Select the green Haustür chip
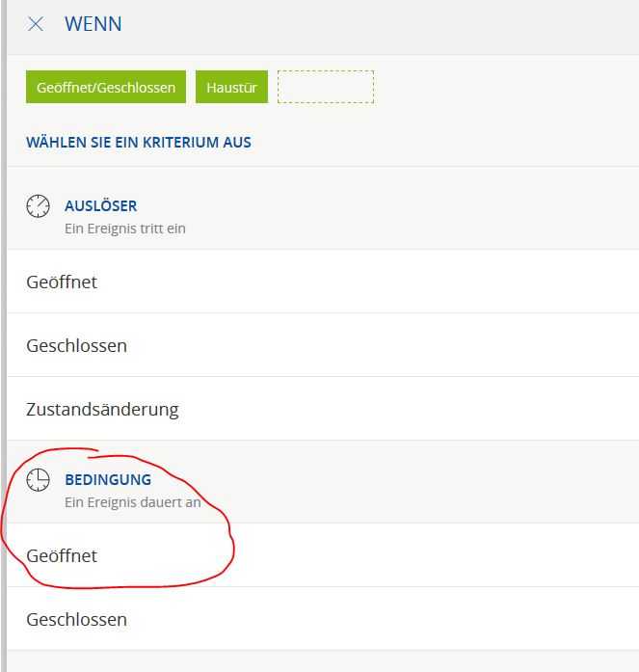This screenshot has height=672, width=639. click(x=231, y=87)
